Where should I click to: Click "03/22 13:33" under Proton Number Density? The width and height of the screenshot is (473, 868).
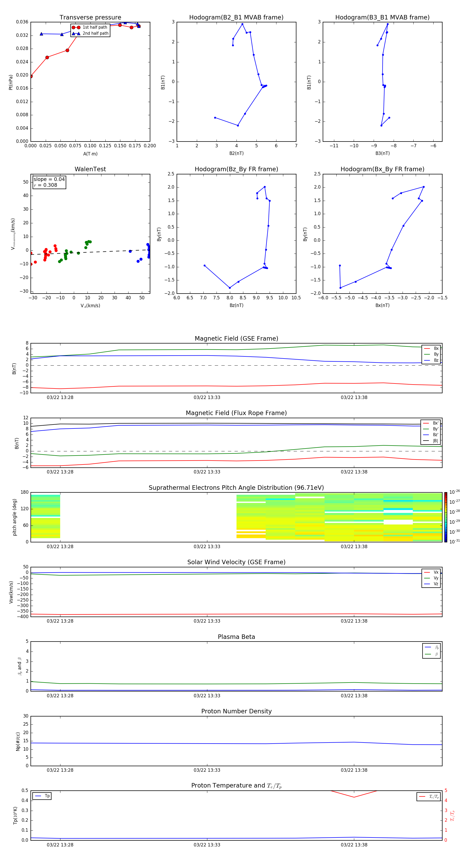tap(207, 770)
